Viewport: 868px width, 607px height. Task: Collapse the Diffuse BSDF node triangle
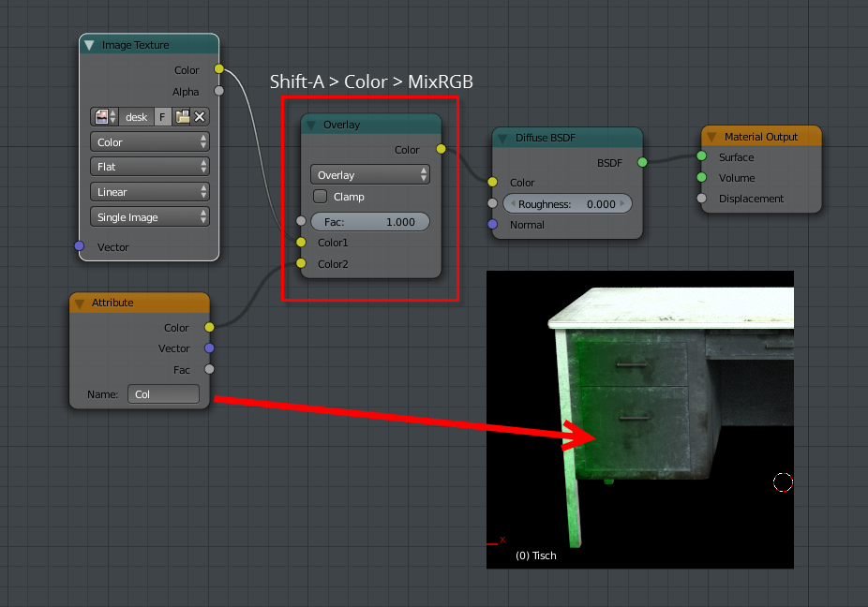point(502,139)
